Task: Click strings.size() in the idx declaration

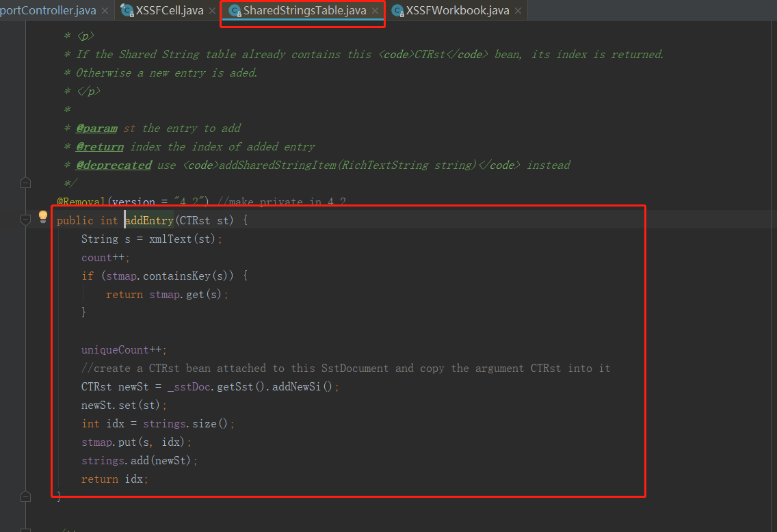Action: point(185,423)
